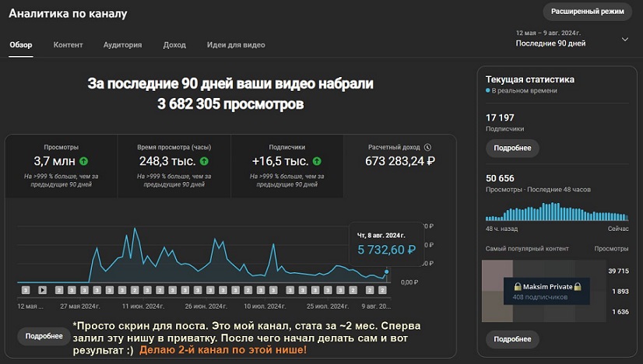Click lock icon right of Maksim Private
This screenshot has width=643, height=364.
578,287
